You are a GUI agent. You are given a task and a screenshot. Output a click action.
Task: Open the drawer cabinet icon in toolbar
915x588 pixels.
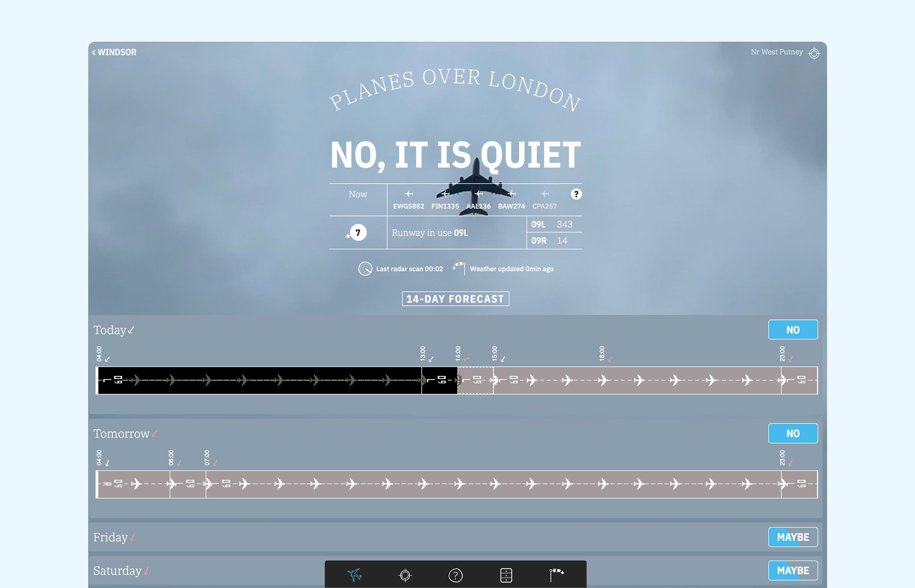506,575
